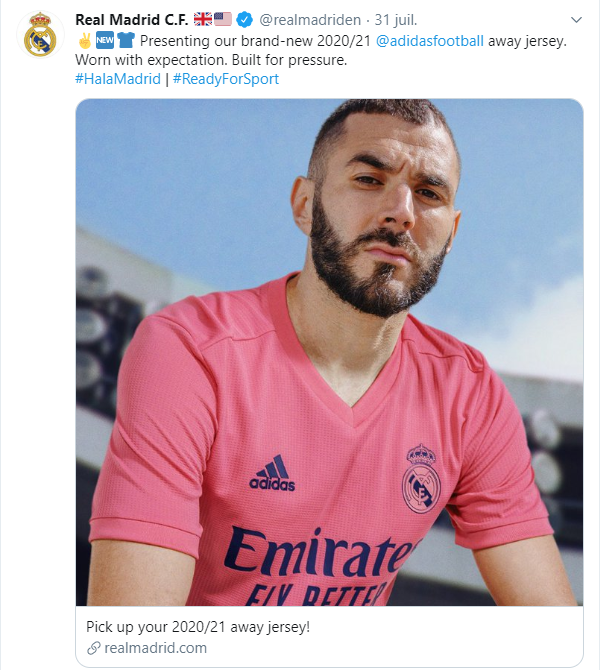Open the Real Madrid crest profile avatar
This screenshot has height=670, width=604.
point(40,35)
